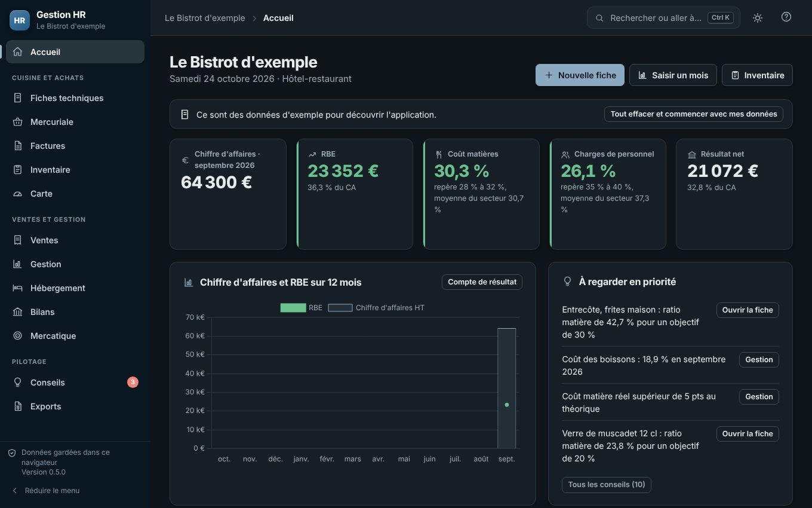812x508 pixels.
Task: Click the Exports file icon
Action: point(18,406)
